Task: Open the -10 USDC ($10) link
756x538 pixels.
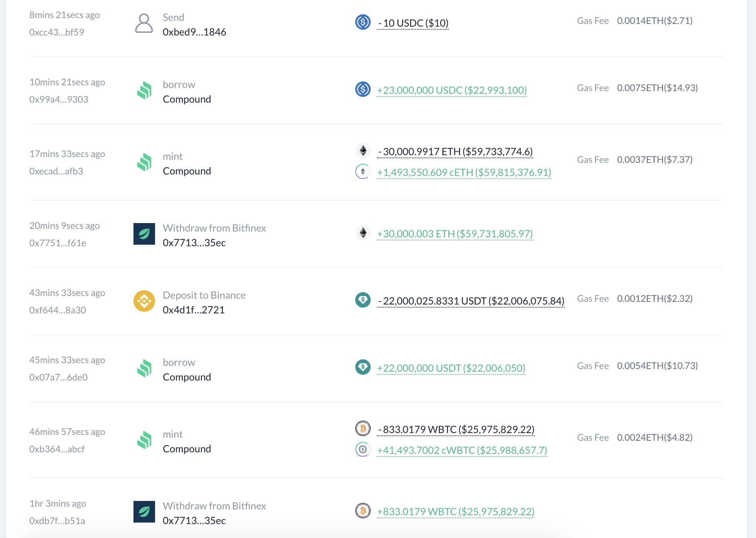Action: [x=412, y=23]
